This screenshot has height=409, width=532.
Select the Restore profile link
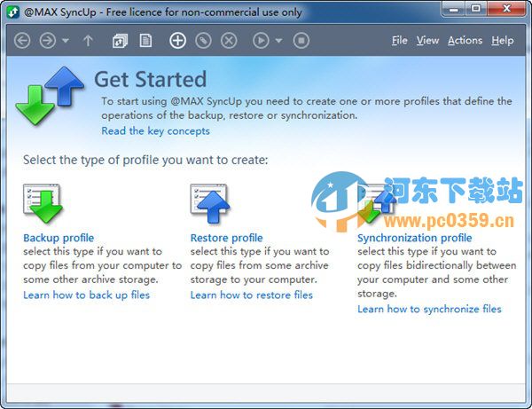click(226, 238)
